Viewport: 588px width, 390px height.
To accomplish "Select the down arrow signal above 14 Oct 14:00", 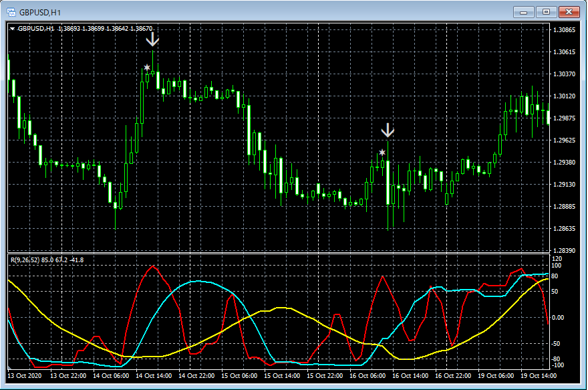I will click(152, 39).
